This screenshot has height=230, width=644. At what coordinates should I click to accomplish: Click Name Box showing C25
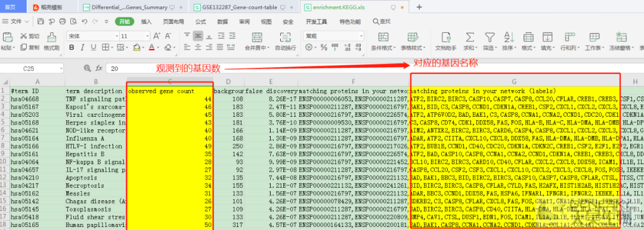pos(29,69)
